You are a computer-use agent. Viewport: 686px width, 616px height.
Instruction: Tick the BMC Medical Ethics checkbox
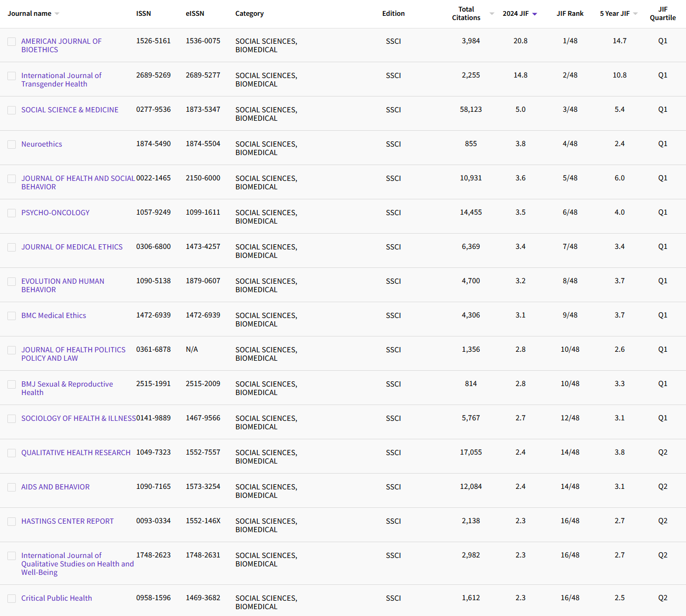click(x=12, y=316)
